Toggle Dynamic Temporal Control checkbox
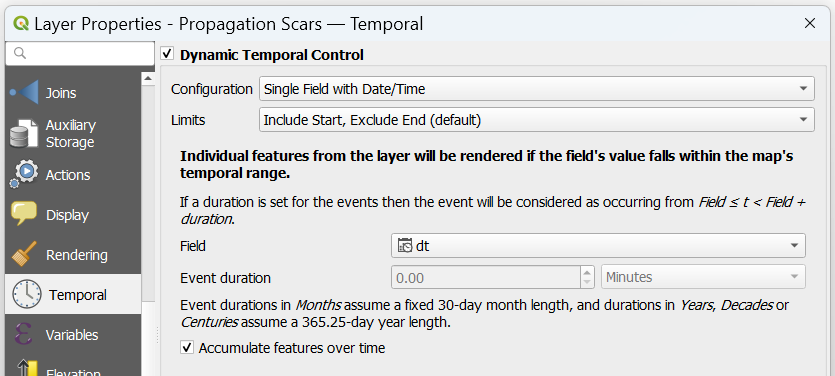The height and width of the screenshot is (376, 835). click(167, 54)
